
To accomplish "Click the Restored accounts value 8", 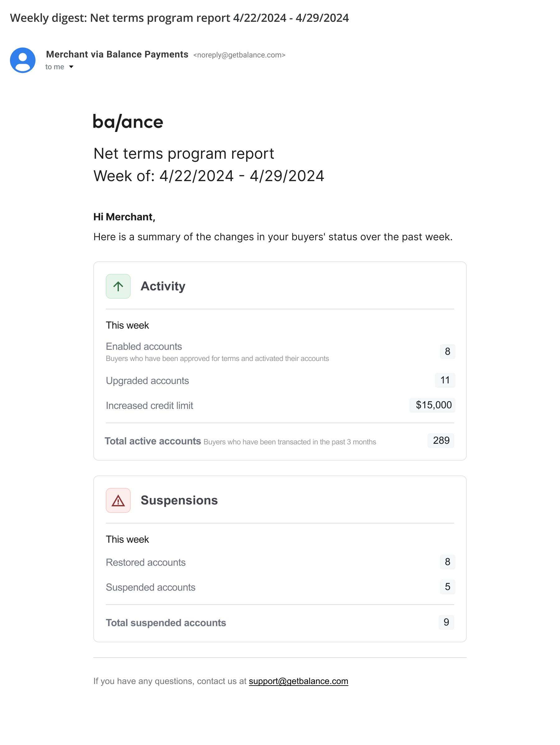I will (447, 562).
